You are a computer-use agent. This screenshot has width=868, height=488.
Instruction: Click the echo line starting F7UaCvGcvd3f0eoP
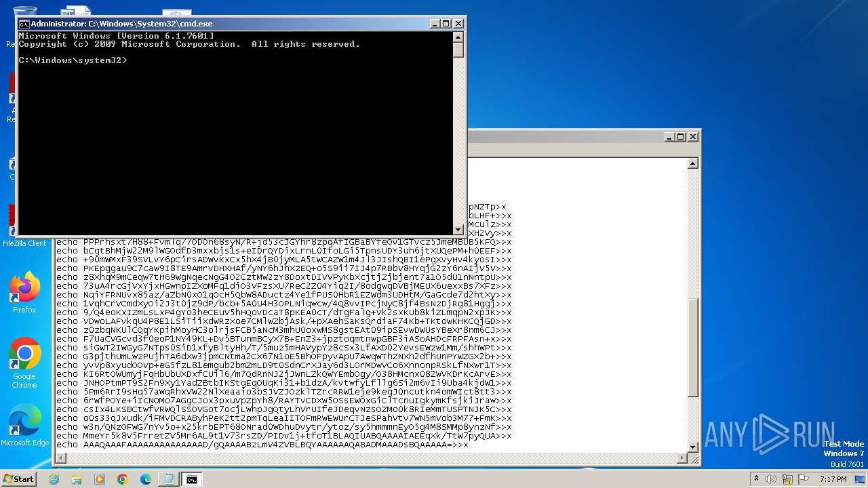pos(284,339)
